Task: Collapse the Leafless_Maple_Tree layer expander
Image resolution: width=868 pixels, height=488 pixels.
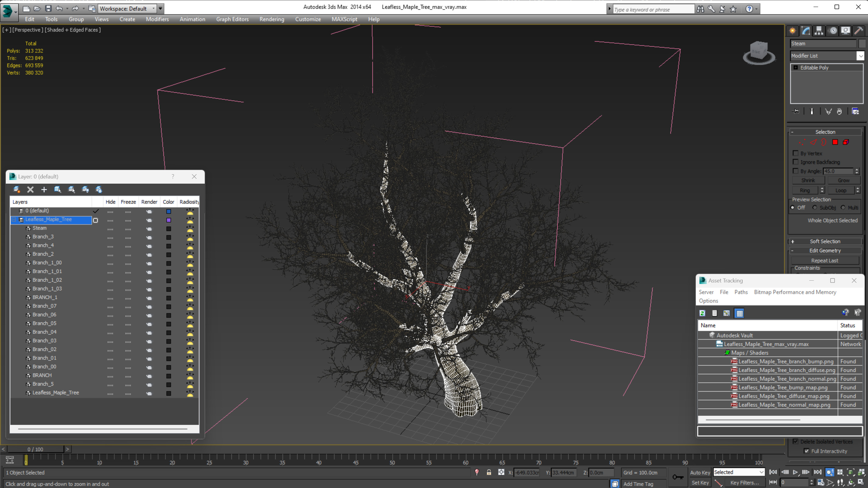Action: pos(14,219)
